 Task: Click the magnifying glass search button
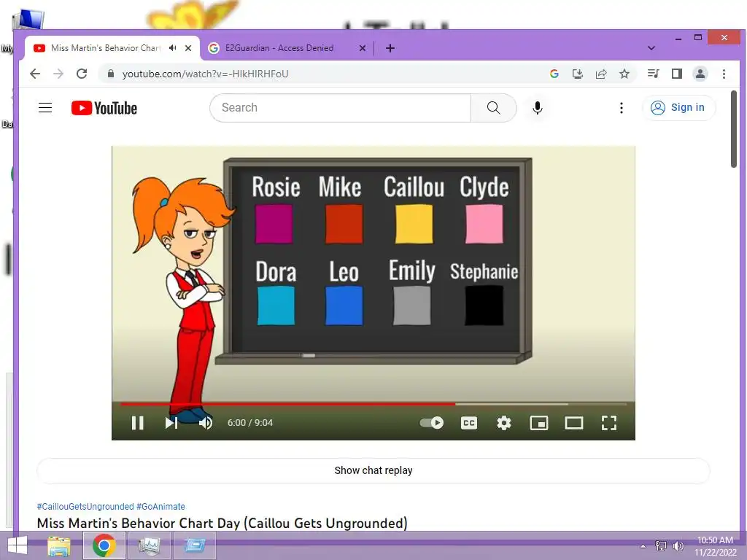(x=494, y=108)
